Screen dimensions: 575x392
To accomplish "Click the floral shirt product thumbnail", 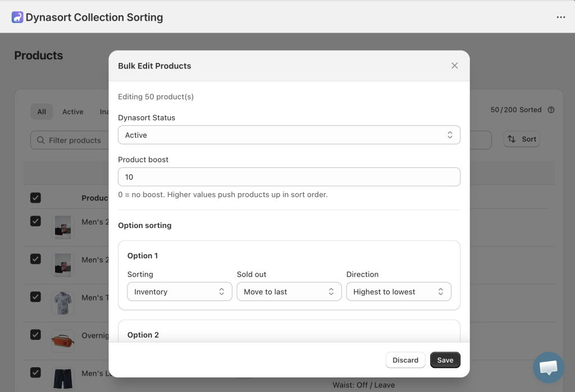I will tap(62, 302).
